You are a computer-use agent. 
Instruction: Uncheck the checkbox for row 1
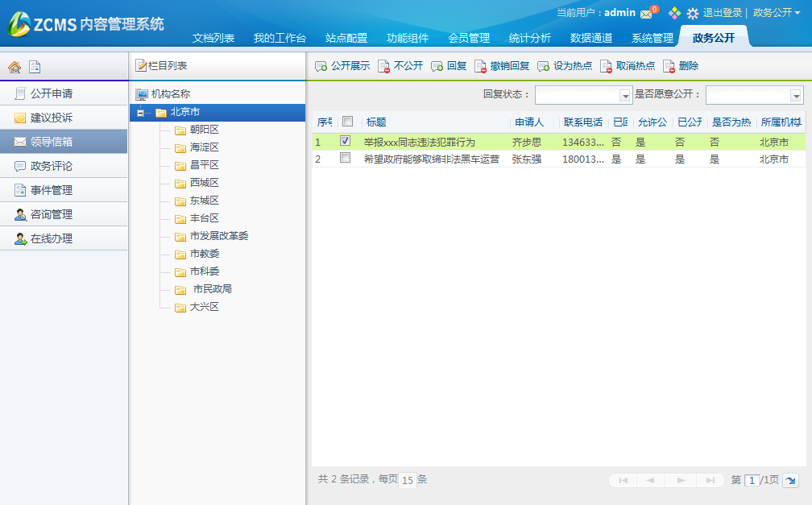point(346,141)
